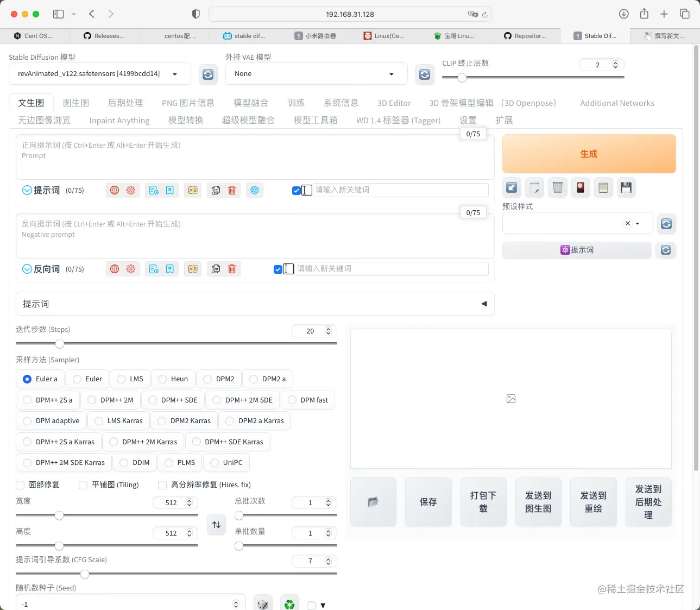This screenshot has width=700, height=610.
Task: Click the blue arrow icon below Generate
Action: pos(512,188)
